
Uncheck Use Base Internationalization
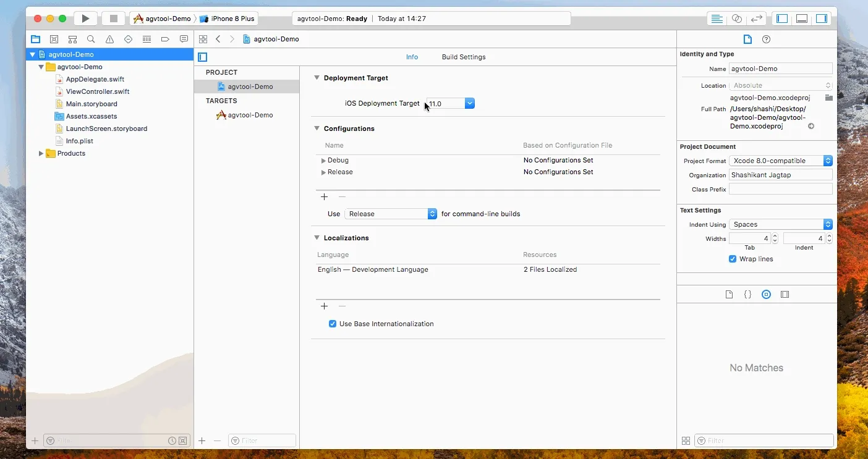pyautogui.click(x=333, y=324)
